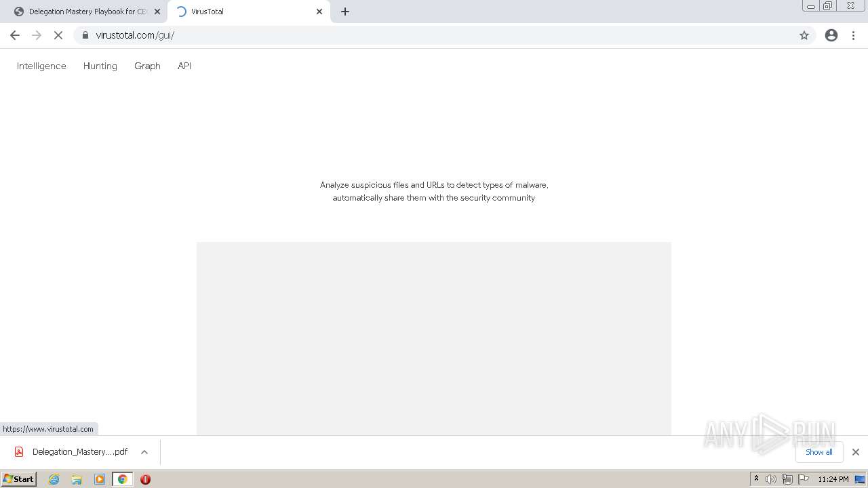Open Windows Explorer folder in taskbar
The width and height of the screenshot is (868, 488).
pos(77,479)
